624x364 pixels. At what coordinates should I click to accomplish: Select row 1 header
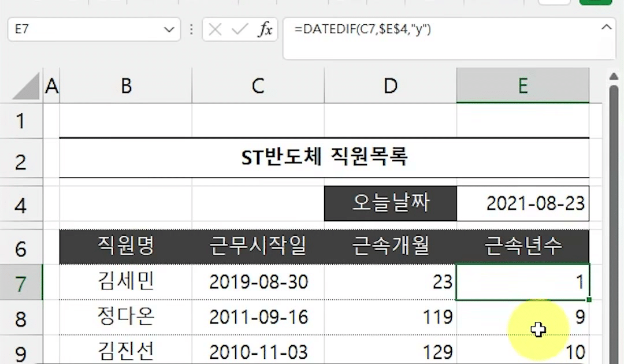[x=21, y=121]
